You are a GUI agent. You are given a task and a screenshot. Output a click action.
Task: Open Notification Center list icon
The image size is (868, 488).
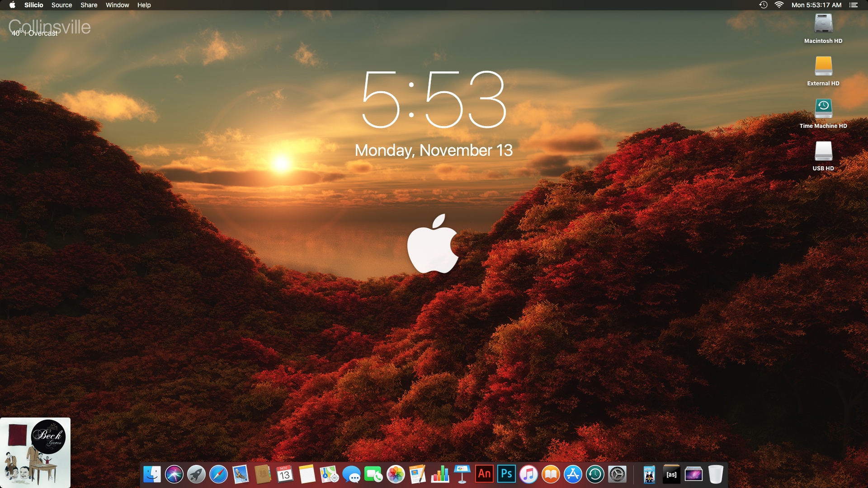(854, 5)
